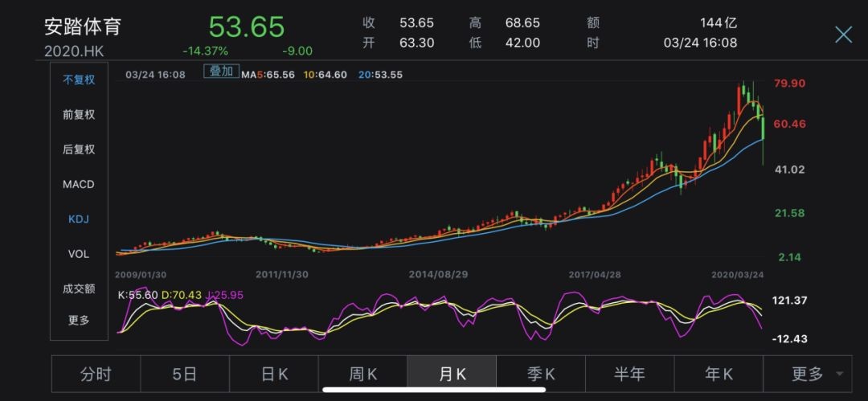Click the 2009/01/30 date axis label
The image size is (868, 401).
(140, 275)
